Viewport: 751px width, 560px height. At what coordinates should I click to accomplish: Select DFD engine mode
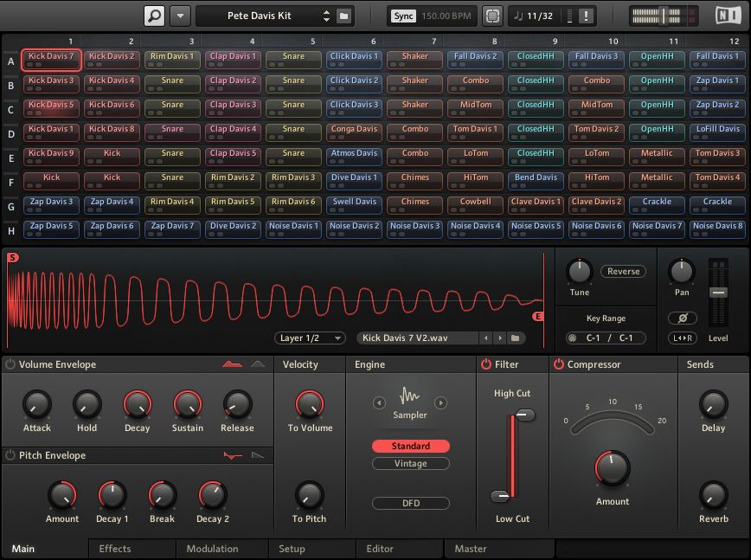(x=410, y=504)
